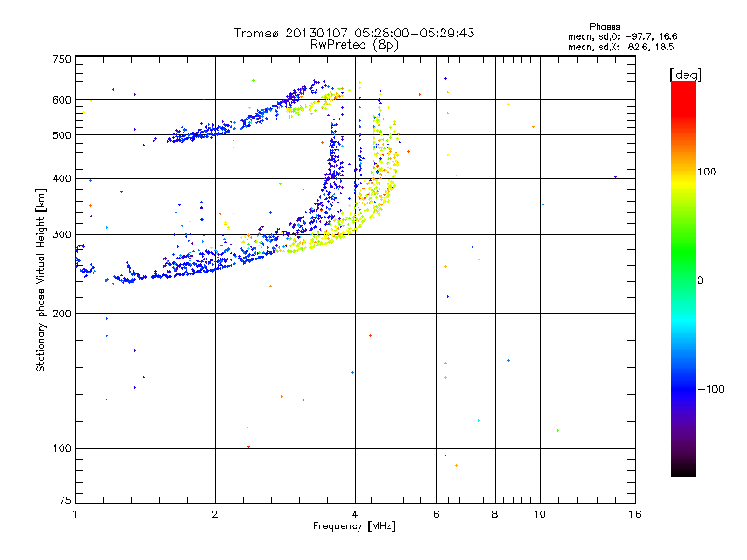Select the "mean, sd,X: 82.6, 18.5" statistics line
This screenshot has width=747, height=560.
click(621, 47)
